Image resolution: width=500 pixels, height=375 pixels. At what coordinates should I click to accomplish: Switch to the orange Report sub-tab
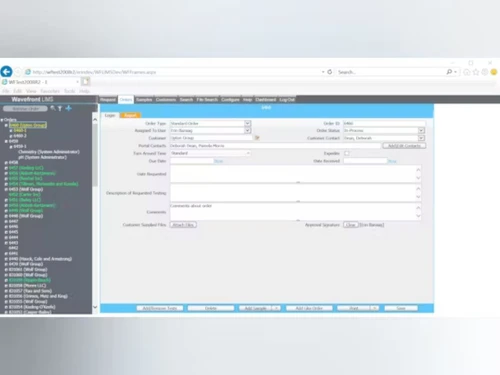tap(130, 115)
